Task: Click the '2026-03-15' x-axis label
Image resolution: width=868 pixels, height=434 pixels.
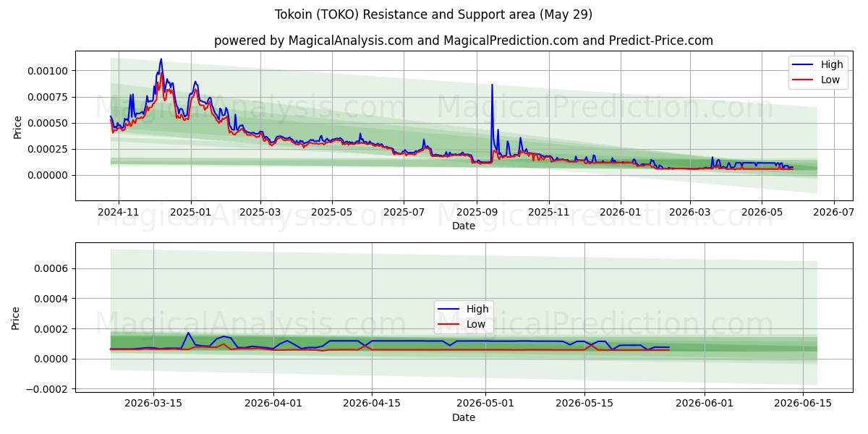Action: pyautogui.click(x=153, y=404)
